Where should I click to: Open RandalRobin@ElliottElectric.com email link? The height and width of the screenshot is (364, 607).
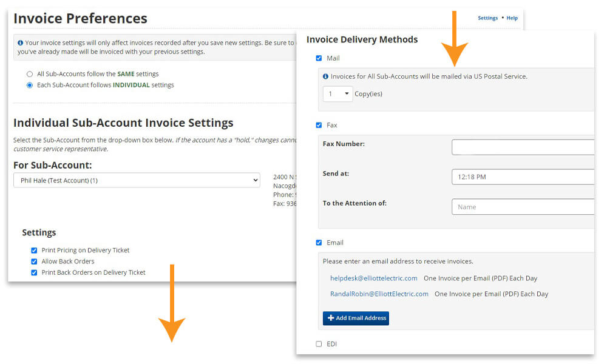click(x=379, y=294)
